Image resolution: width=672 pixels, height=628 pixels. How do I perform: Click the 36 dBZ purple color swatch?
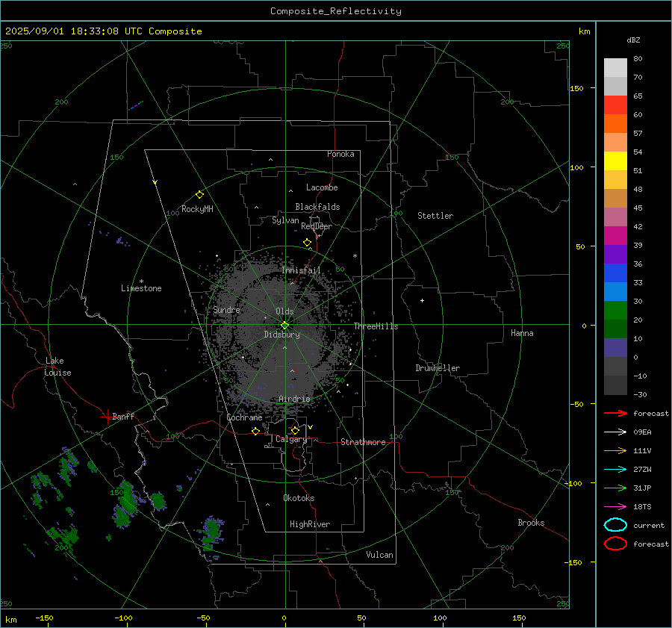(x=615, y=254)
